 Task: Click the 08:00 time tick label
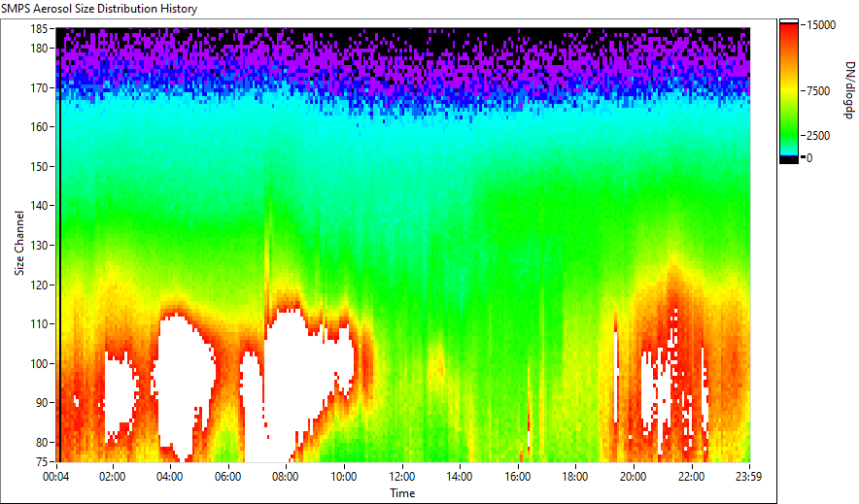(286, 477)
